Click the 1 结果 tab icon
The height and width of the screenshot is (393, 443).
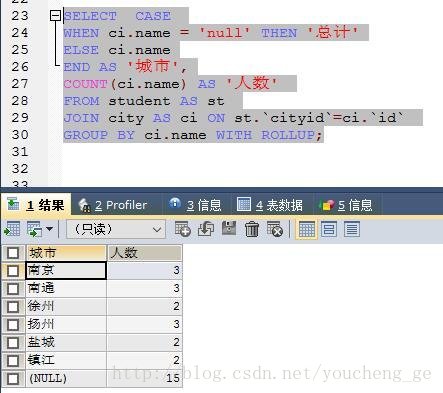click(x=13, y=204)
